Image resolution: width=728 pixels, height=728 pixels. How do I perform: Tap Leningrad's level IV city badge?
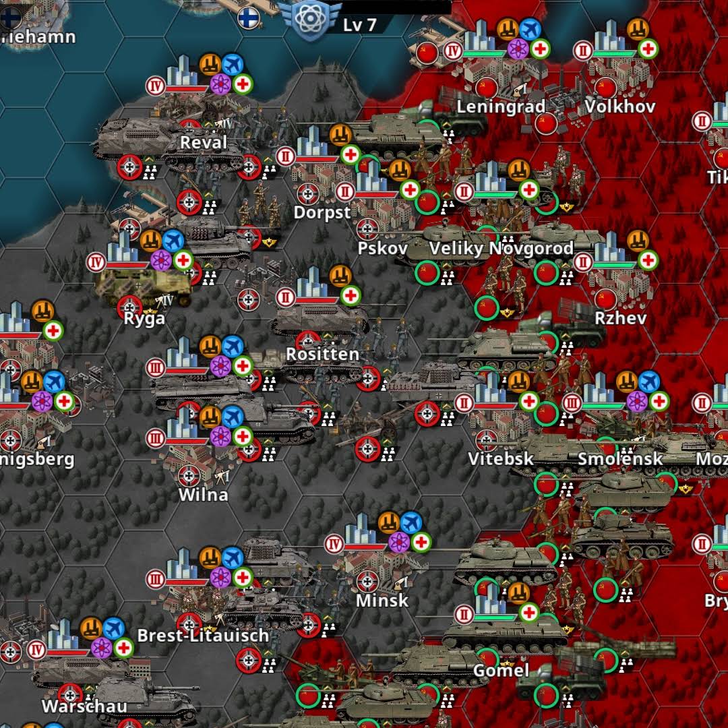tap(453, 50)
